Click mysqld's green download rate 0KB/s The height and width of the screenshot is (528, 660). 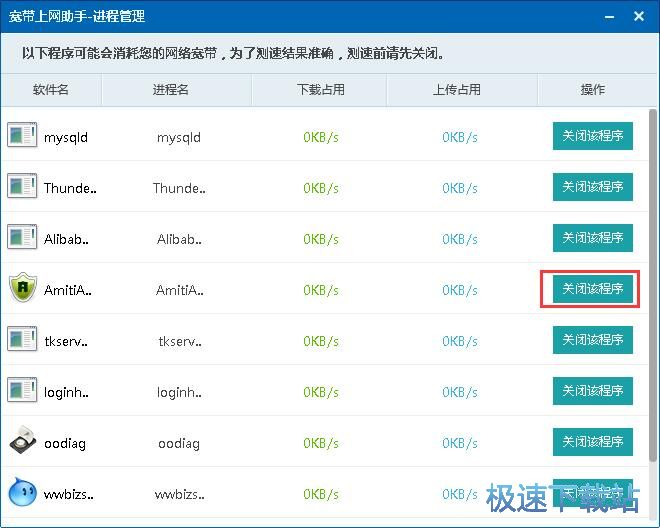321,137
